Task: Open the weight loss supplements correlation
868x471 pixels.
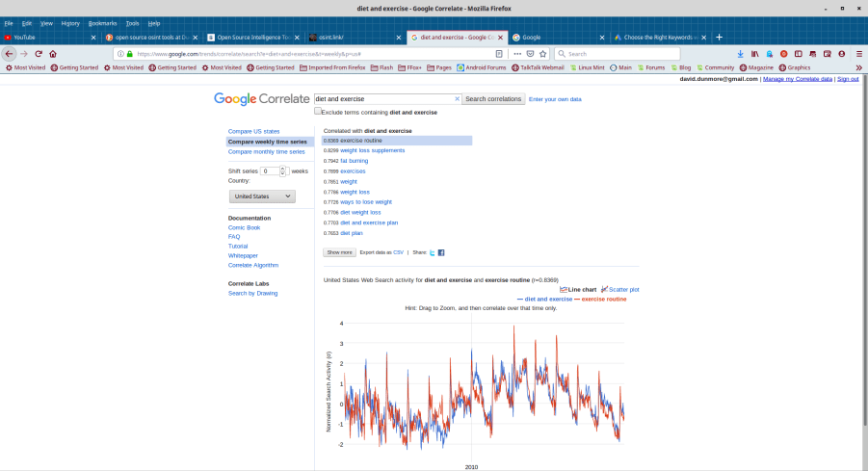Action: point(372,150)
